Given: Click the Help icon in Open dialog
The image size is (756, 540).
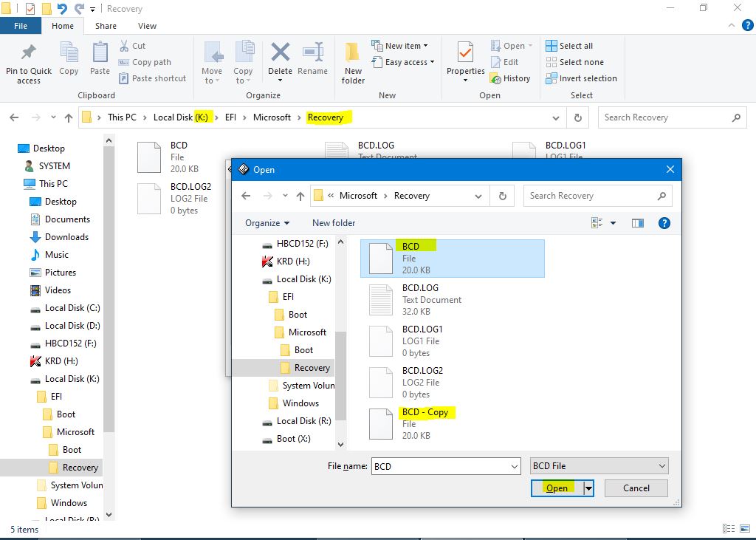Looking at the screenshot, I should pyautogui.click(x=664, y=222).
